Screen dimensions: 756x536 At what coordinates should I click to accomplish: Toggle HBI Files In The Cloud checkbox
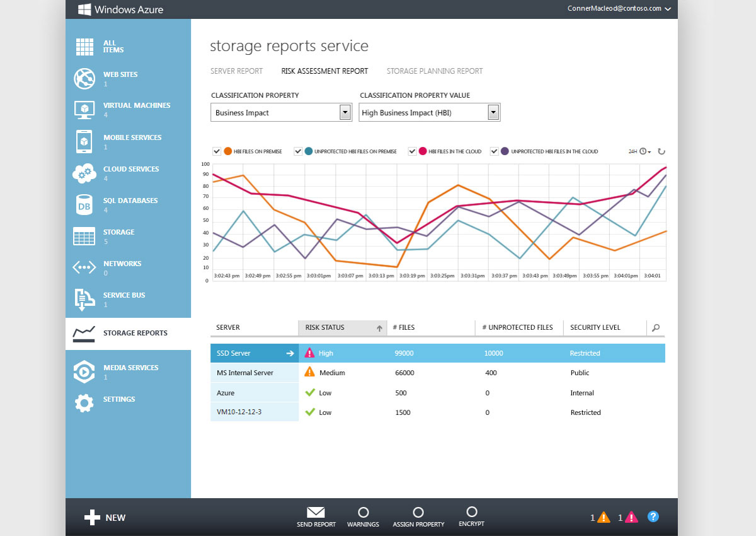coord(413,151)
